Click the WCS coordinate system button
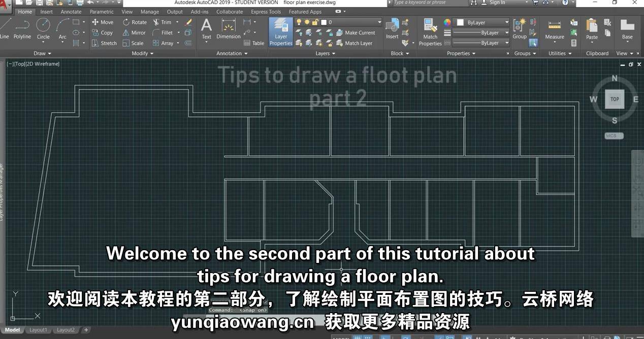The height and width of the screenshot is (339, 644). pos(614,135)
